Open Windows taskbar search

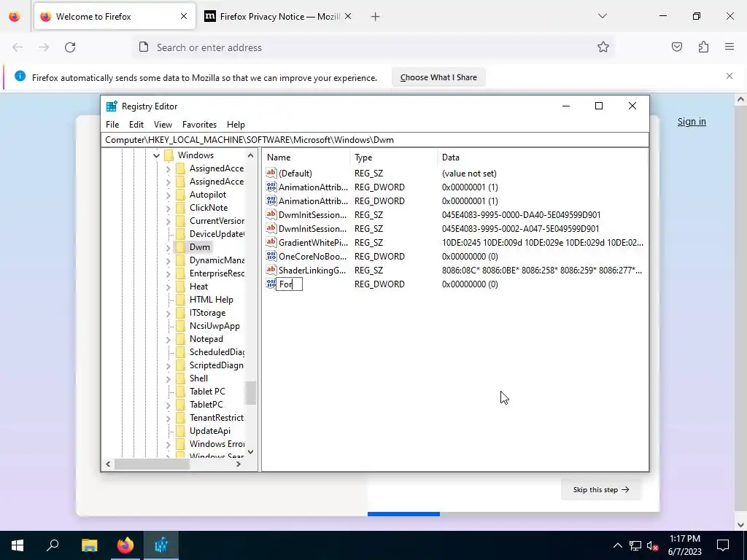[53, 545]
